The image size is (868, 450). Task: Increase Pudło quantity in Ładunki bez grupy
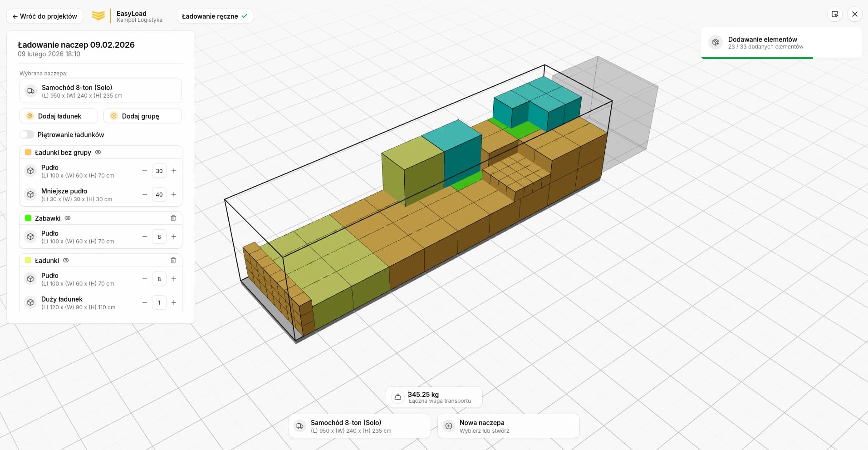(x=174, y=171)
